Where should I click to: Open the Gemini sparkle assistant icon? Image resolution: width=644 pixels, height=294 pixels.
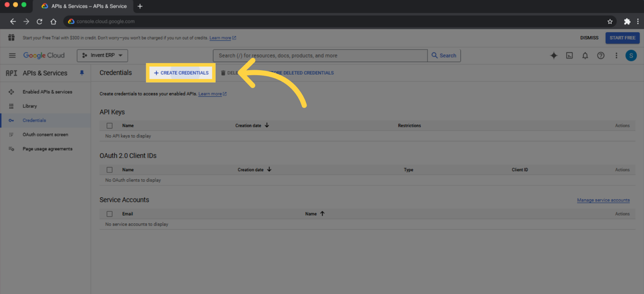point(554,56)
